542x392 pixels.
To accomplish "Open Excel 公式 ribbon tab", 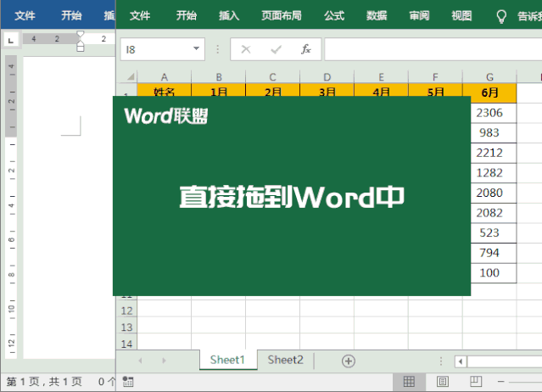I will (333, 15).
